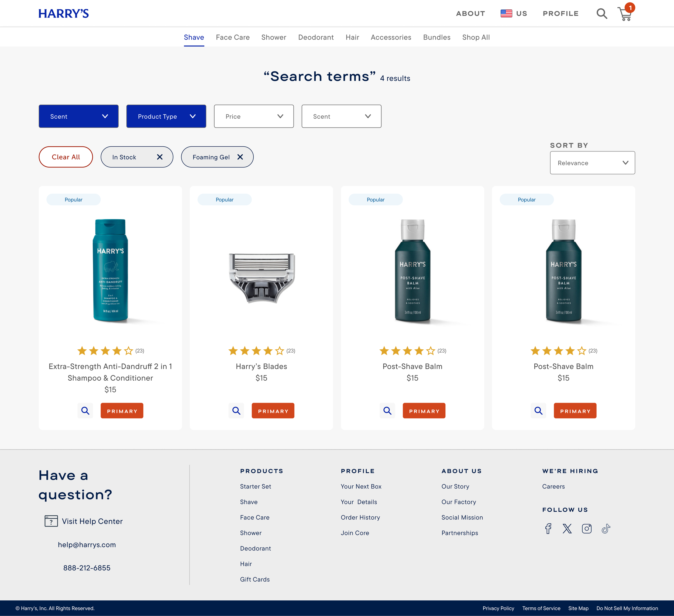The image size is (674, 616).
Task: Open the X social media icon
Action: pyautogui.click(x=567, y=528)
